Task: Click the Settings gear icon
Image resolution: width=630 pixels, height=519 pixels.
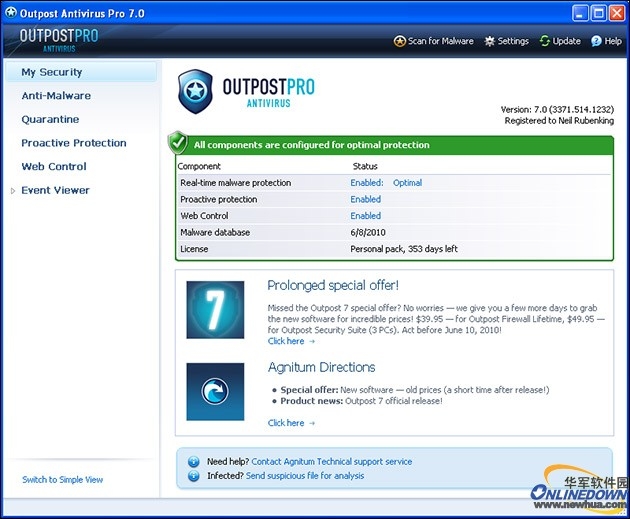Action: (489, 41)
